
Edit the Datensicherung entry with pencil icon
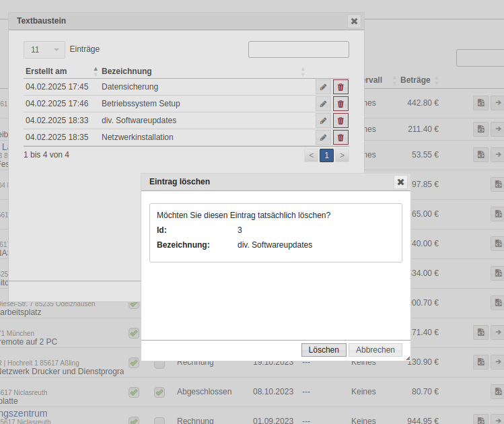324,87
